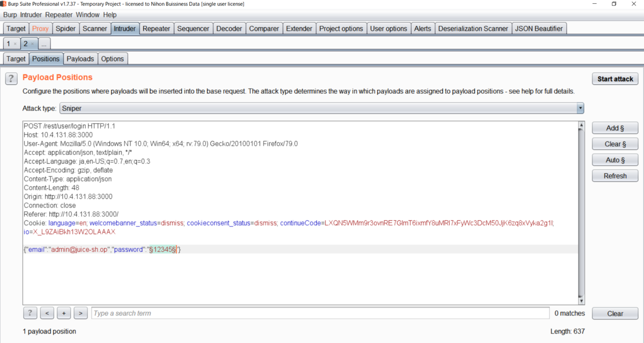Click the Accept-Encoding: gzip, deflate line
This screenshot has height=343, width=644.
tap(68, 170)
